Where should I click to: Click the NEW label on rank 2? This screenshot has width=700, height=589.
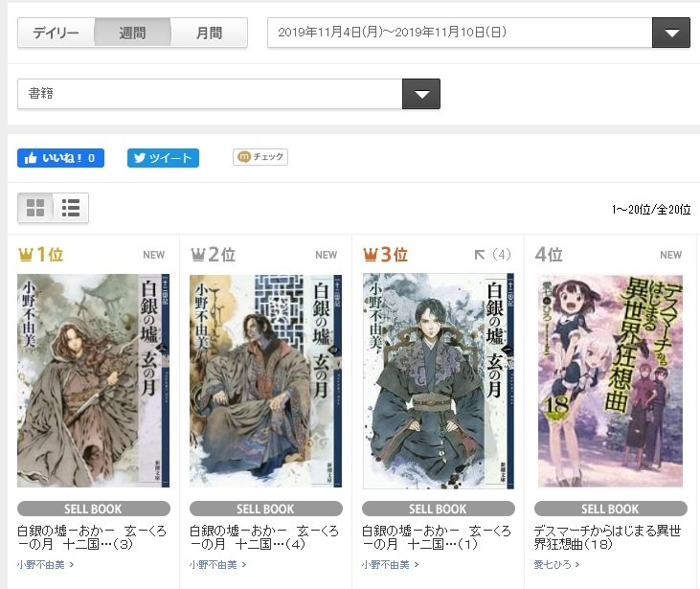[327, 255]
